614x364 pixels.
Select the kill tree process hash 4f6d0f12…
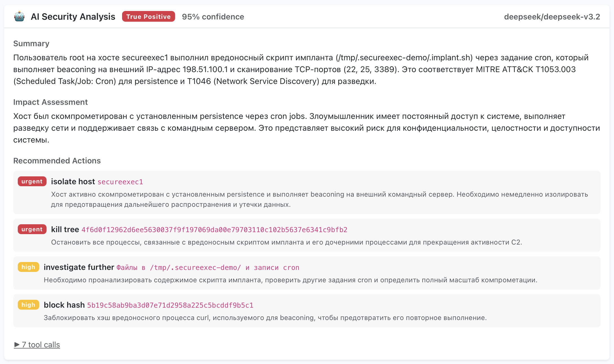coord(214,230)
